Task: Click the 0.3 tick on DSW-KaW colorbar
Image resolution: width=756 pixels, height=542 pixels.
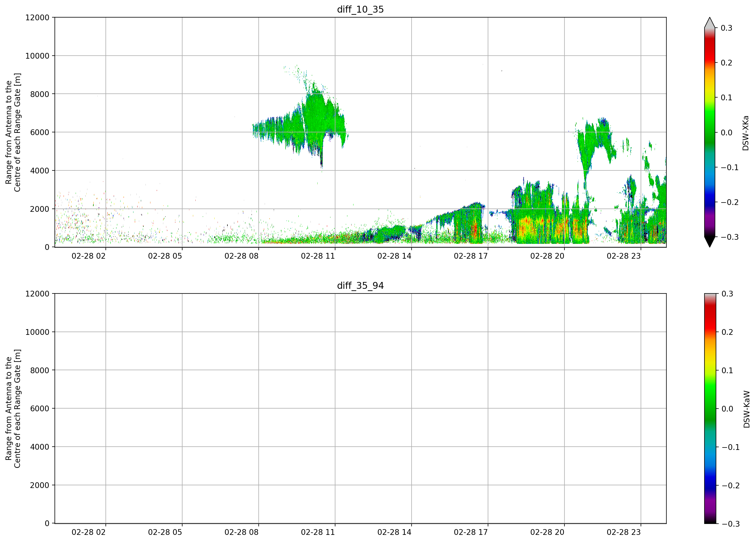Action: [x=727, y=294]
